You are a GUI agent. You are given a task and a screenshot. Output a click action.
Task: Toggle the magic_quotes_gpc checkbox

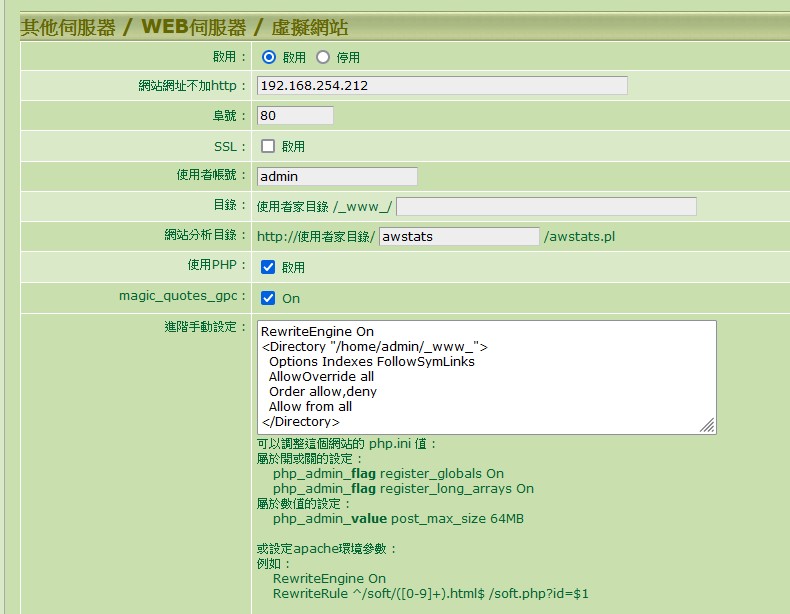(x=268, y=298)
